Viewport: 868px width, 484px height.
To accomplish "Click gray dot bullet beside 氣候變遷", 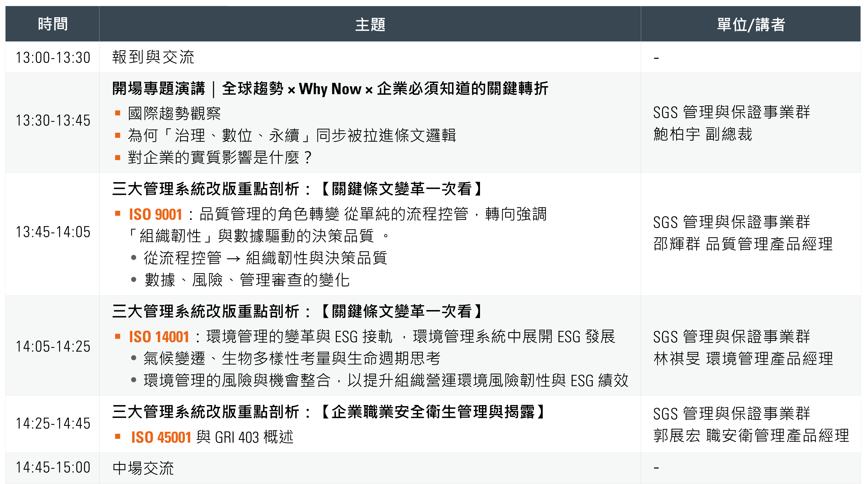I will 134,358.
